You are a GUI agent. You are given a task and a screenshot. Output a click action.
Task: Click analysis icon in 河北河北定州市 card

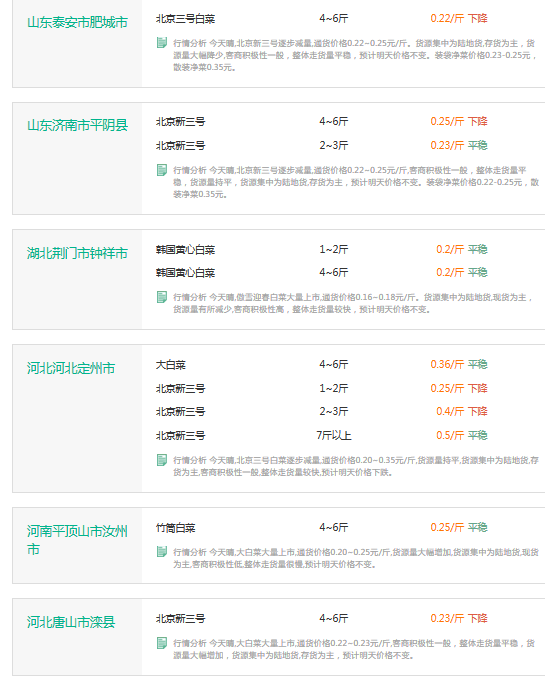162,460
